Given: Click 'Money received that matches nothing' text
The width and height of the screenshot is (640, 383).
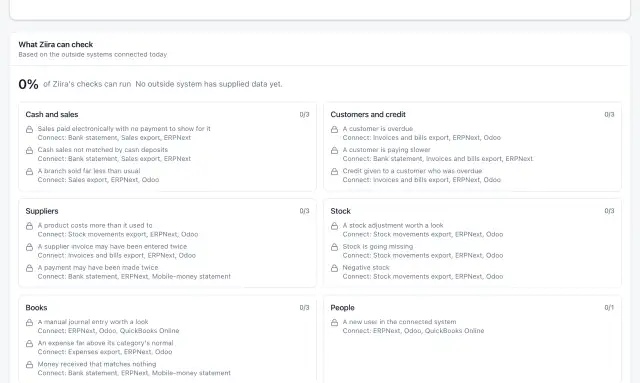Looking at the screenshot, I should coord(97,364).
